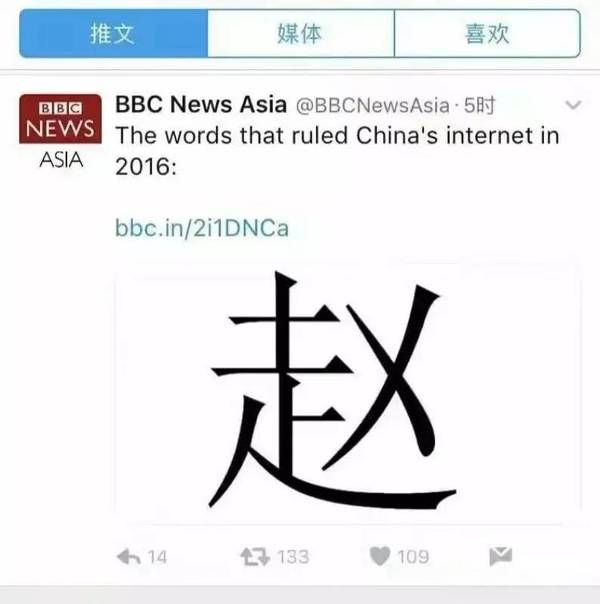The width and height of the screenshot is (600, 604).
Task: Click the red NEWS block of avatar
Action: 60,119
